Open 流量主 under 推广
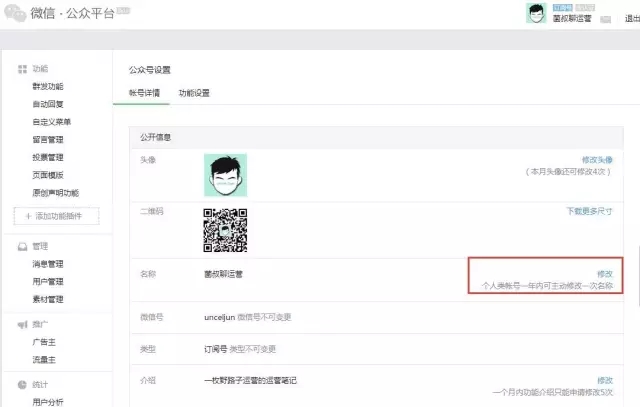 pyautogui.click(x=44, y=360)
